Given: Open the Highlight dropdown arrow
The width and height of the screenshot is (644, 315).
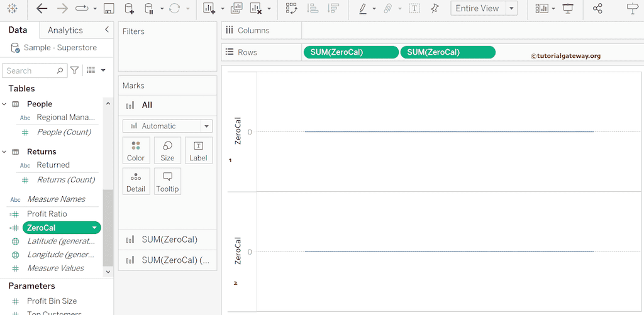Looking at the screenshot, I should click(x=374, y=9).
